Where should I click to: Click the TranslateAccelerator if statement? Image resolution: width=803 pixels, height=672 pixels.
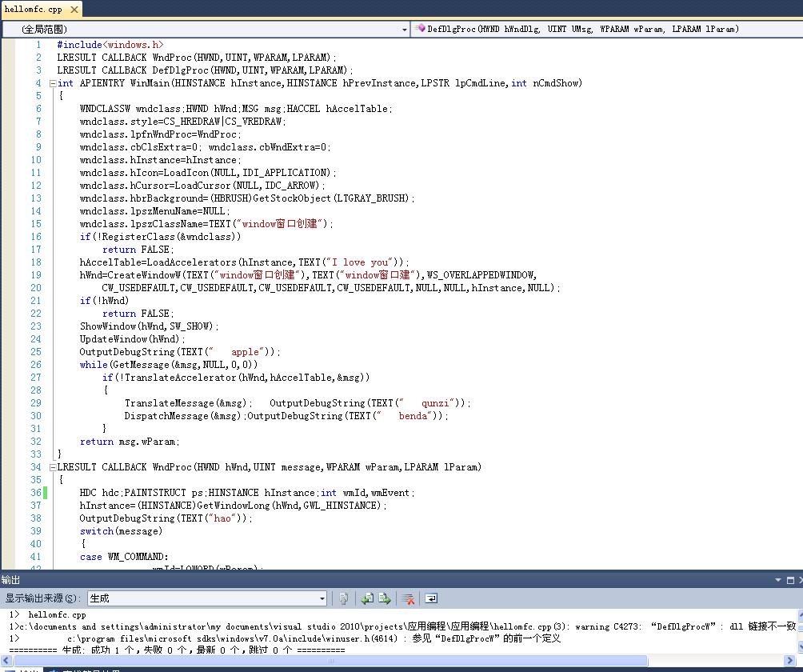[x=236, y=378]
